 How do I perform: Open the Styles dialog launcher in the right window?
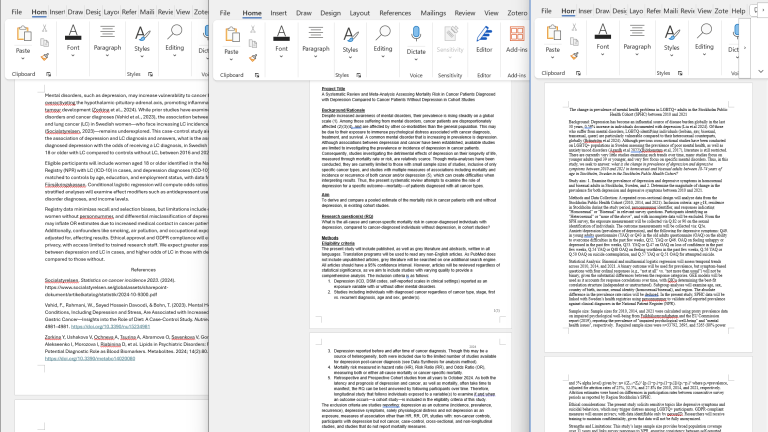coord(680,73)
